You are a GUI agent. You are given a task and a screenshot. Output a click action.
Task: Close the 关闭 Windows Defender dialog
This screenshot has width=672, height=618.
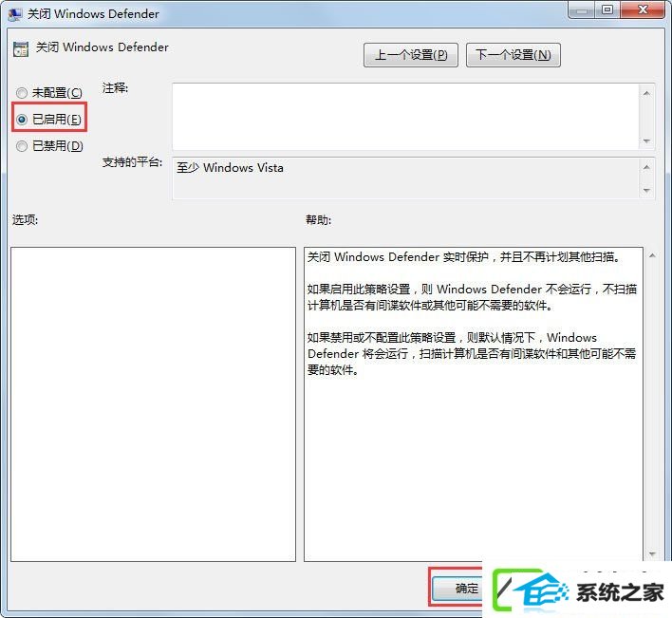coord(643,9)
